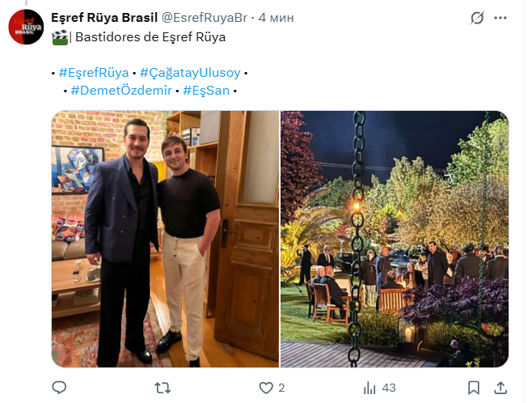The width and height of the screenshot is (532, 403).
Task: Click the like count number 2
Action: point(281,388)
